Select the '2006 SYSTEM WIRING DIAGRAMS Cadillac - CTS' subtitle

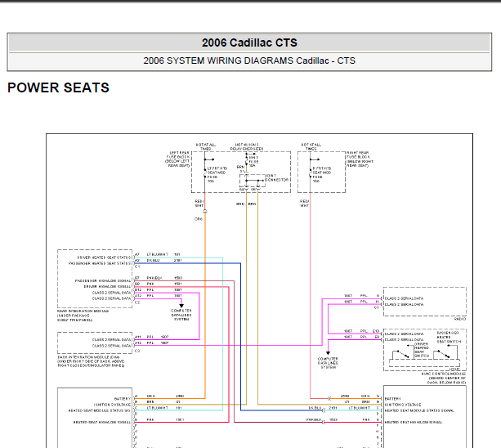249,60
